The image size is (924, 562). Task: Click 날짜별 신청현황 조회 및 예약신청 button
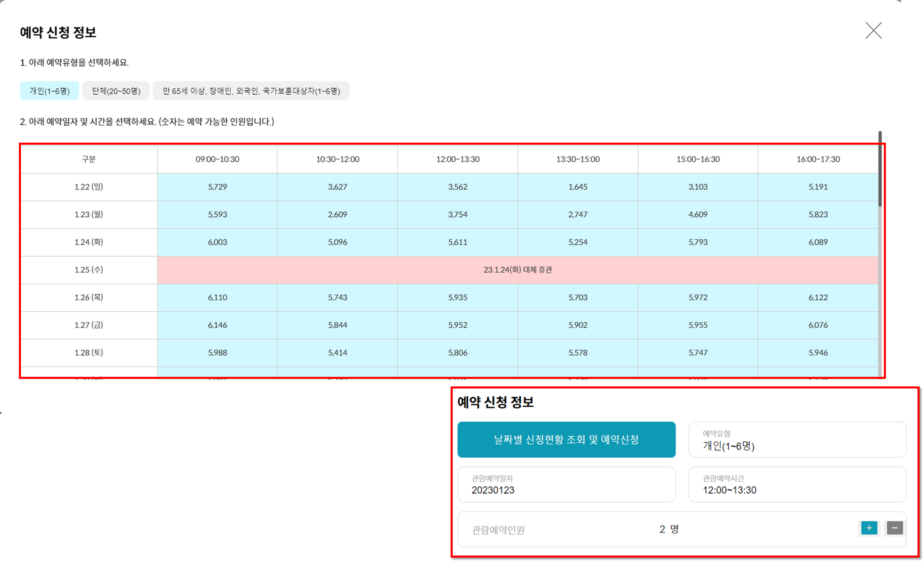coord(566,440)
